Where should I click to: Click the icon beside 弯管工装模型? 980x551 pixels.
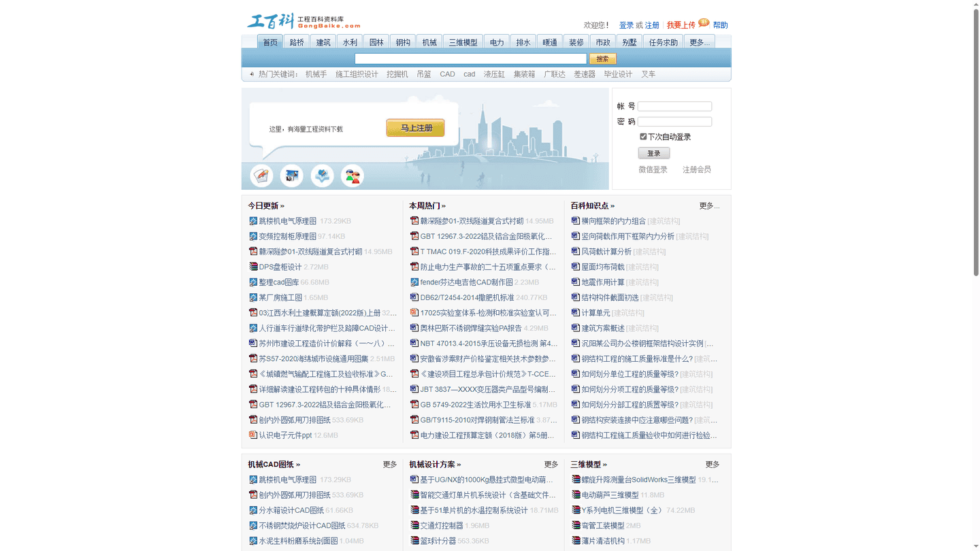point(576,525)
